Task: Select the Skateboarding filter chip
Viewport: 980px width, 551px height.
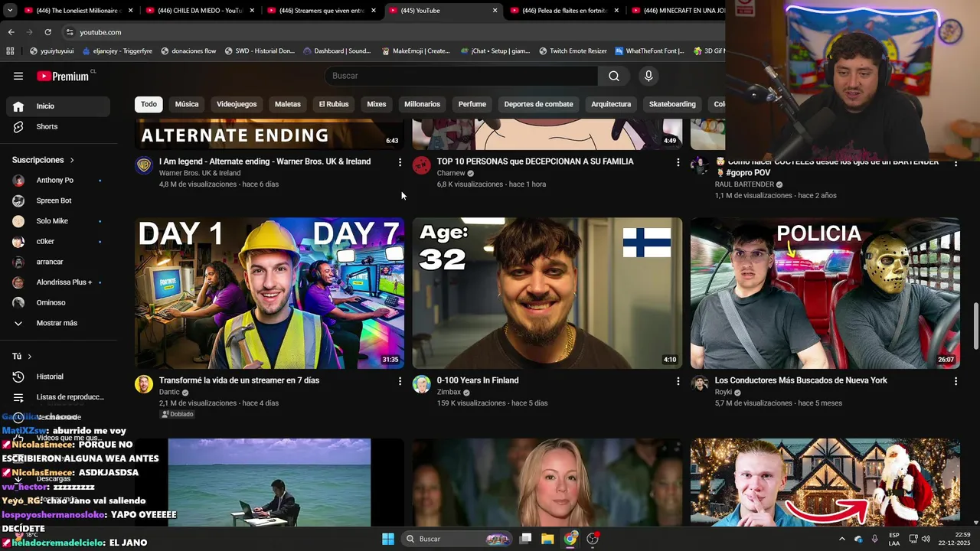Action: [x=672, y=104]
